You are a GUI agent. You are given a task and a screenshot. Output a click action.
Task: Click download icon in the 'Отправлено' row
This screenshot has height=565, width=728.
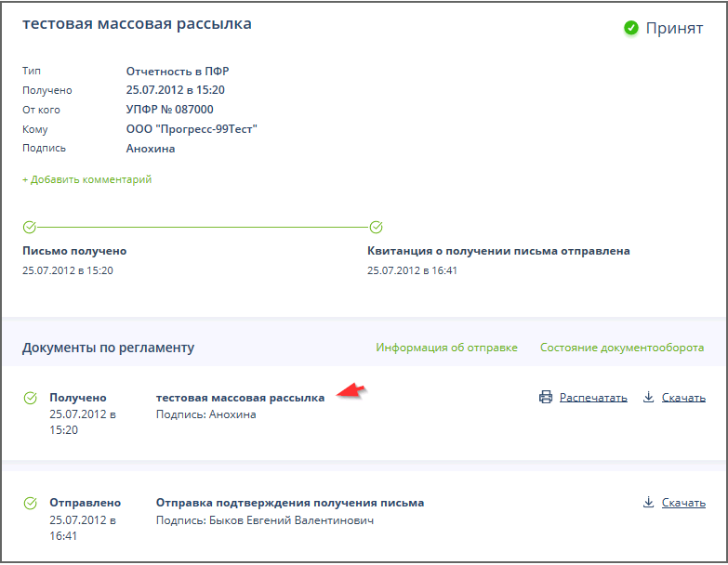(649, 503)
